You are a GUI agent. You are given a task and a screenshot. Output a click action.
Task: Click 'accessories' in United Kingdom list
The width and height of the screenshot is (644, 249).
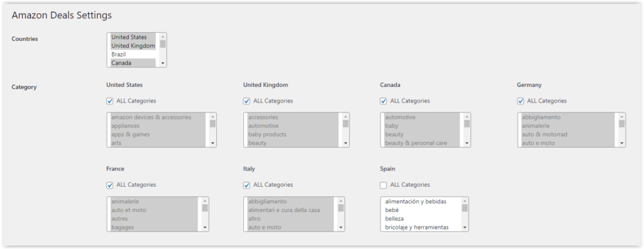[x=293, y=117]
